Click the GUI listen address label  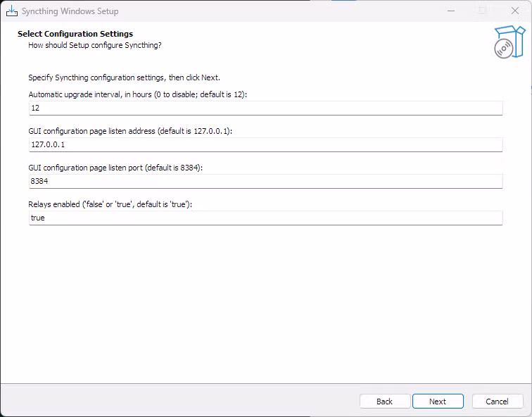pos(130,131)
